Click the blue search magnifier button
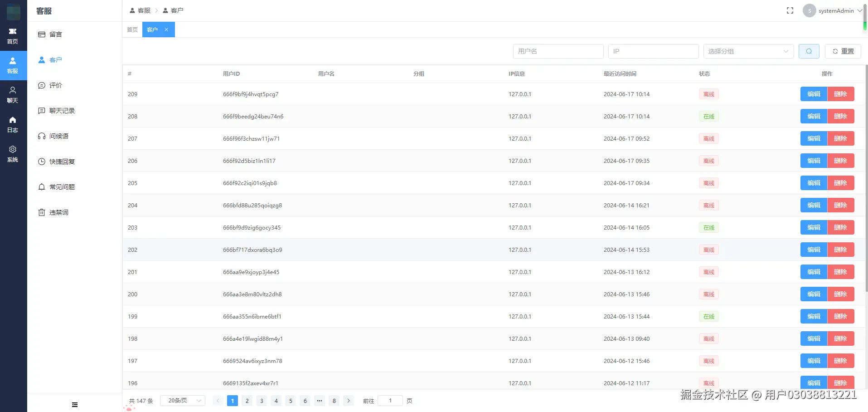The image size is (868, 412). pos(809,51)
